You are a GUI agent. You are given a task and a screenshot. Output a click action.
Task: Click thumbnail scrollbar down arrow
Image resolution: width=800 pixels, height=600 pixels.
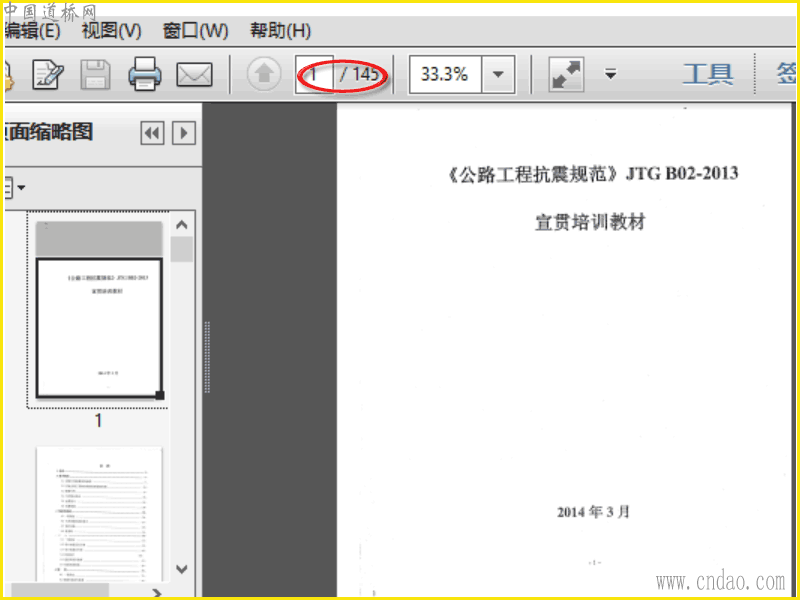coord(182,569)
